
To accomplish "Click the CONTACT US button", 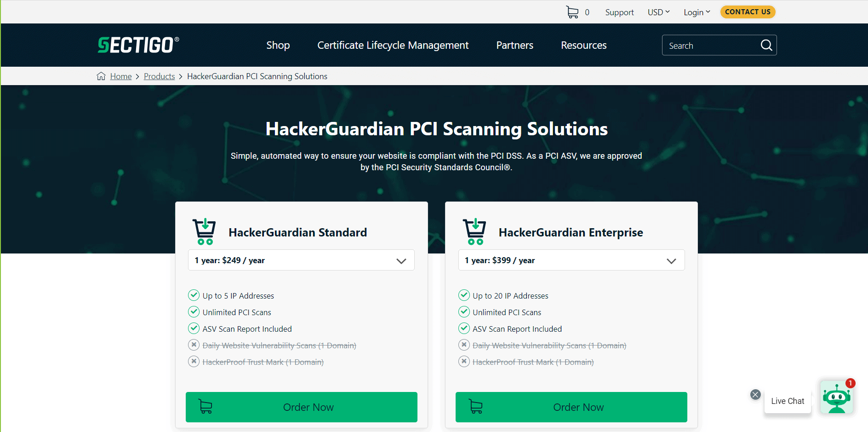I will [x=748, y=12].
